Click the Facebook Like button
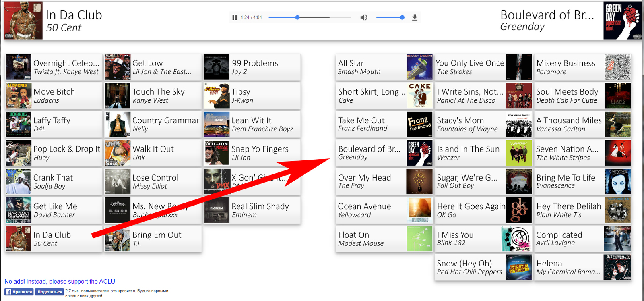The image size is (644, 301). tap(19, 292)
